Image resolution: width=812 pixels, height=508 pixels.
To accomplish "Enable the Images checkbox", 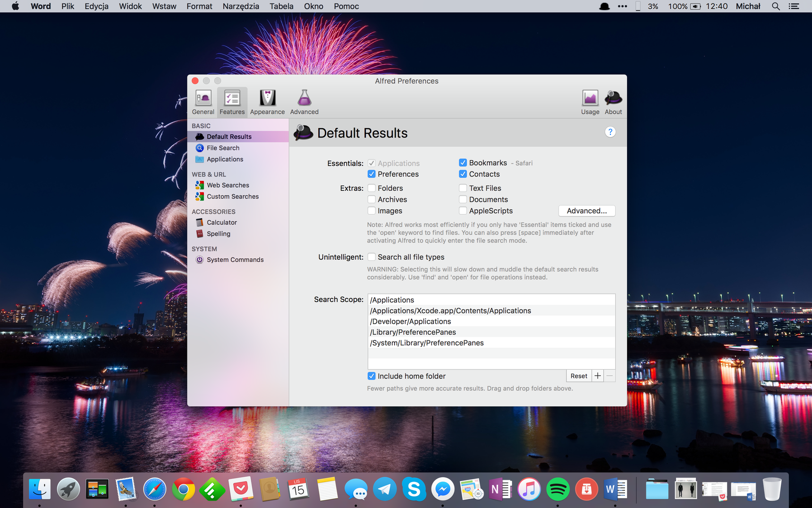I will click(372, 211).
